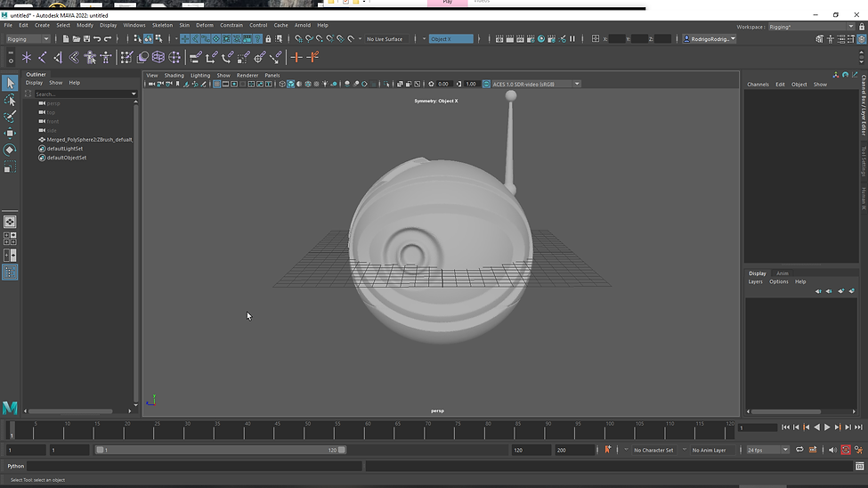Toggle the lock selection padlock icon

(x=269, y=39)
